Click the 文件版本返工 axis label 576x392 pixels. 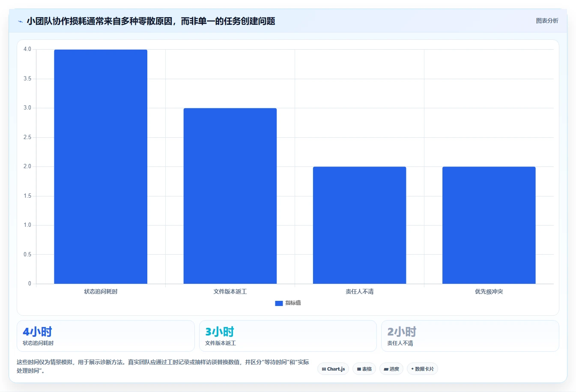click(230, 291)
